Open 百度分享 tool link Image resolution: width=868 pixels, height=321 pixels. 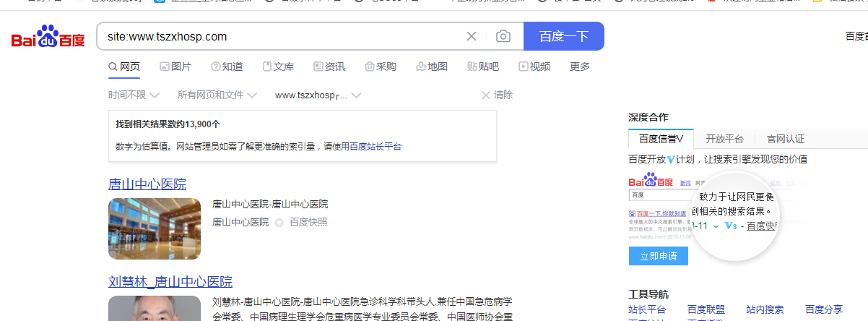point(824,309)
